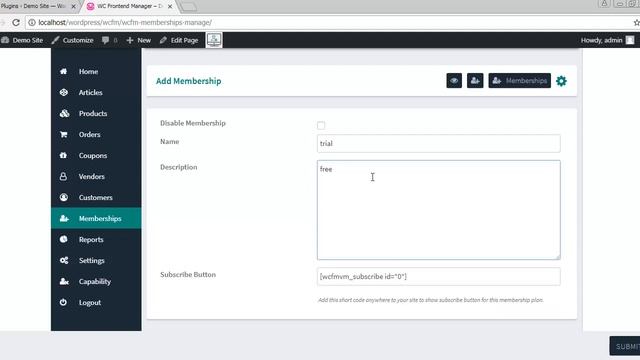640x360 pixels.
Task: Open the Articles sidebar item
Action: [96, 93]
